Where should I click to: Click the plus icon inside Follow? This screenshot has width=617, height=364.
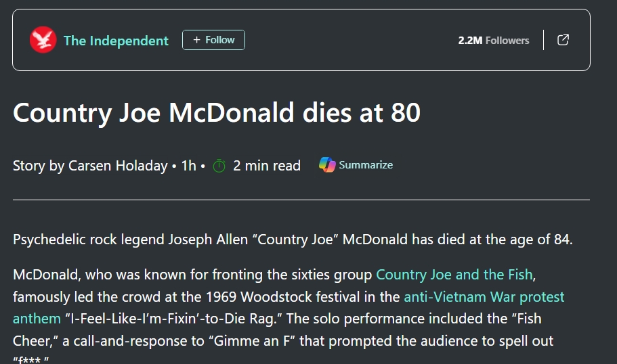click(197, 40)
